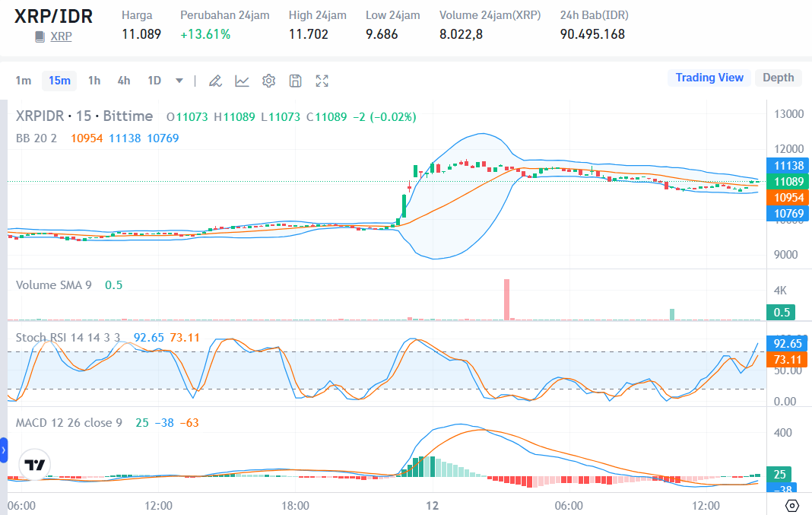Open the extra timeframes dropdown arrow
This screenshot has height=515, width=812.
click(x=178, y=80)
